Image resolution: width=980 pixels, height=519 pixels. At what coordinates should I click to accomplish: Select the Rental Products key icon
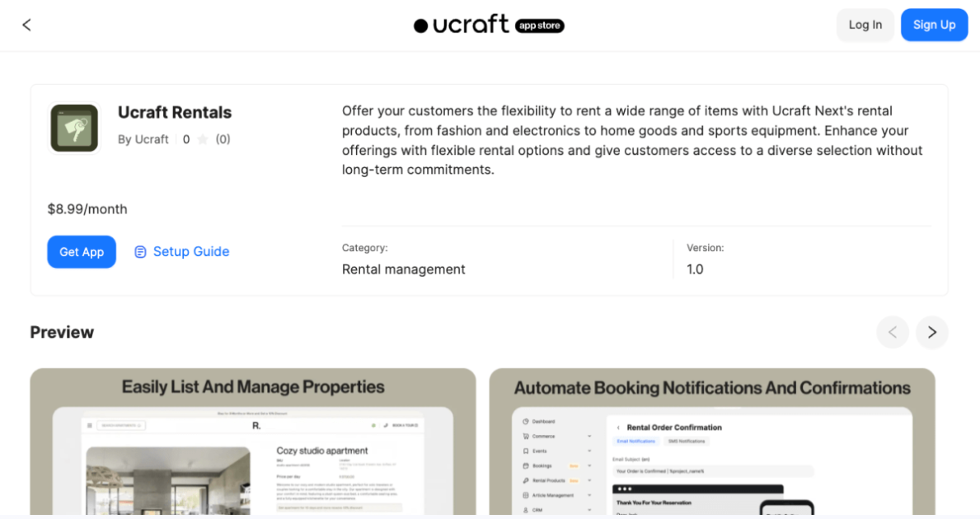pos(525,480)
